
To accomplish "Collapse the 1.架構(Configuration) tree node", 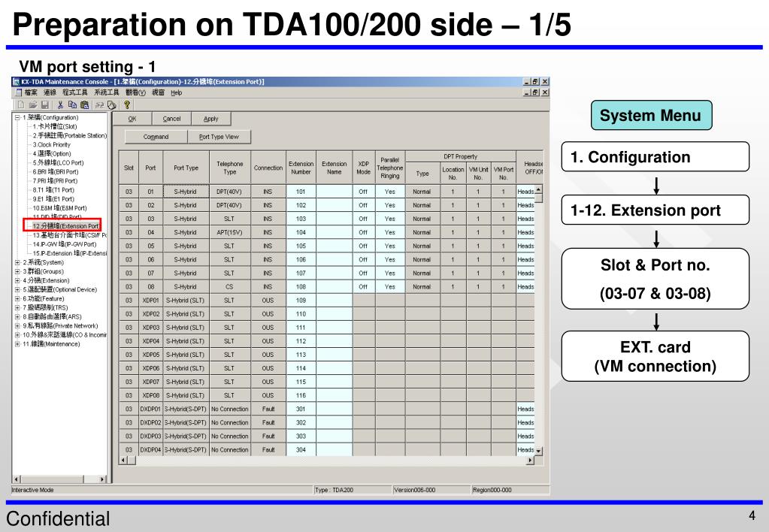I will (x=17, y=118).
